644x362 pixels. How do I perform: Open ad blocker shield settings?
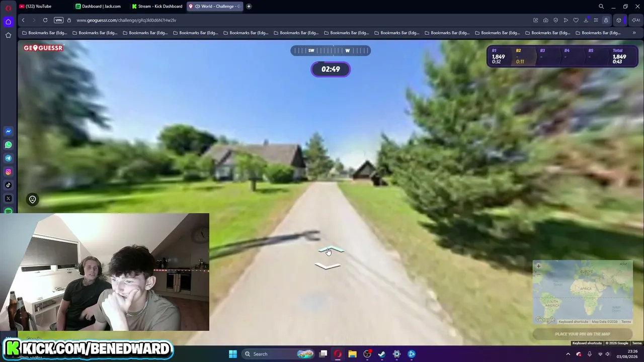tap(556, 20)
